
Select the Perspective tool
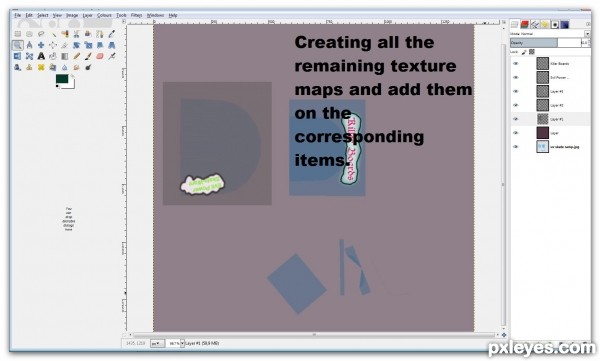point(111,45)
